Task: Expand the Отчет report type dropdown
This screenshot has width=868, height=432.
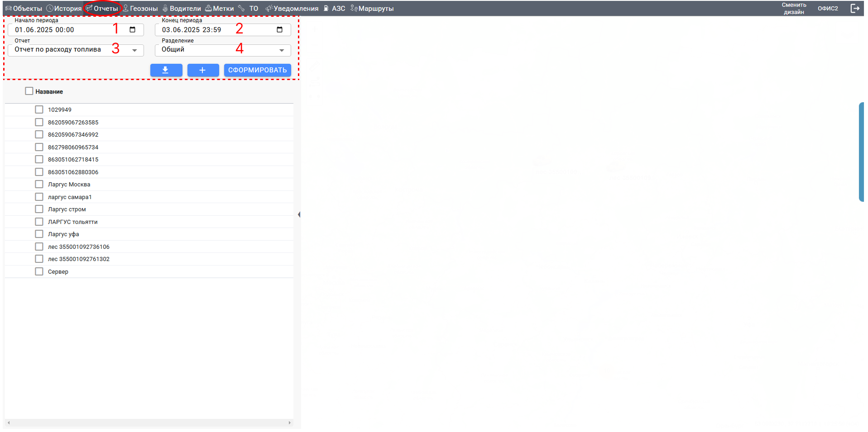Action: [134, 50]
